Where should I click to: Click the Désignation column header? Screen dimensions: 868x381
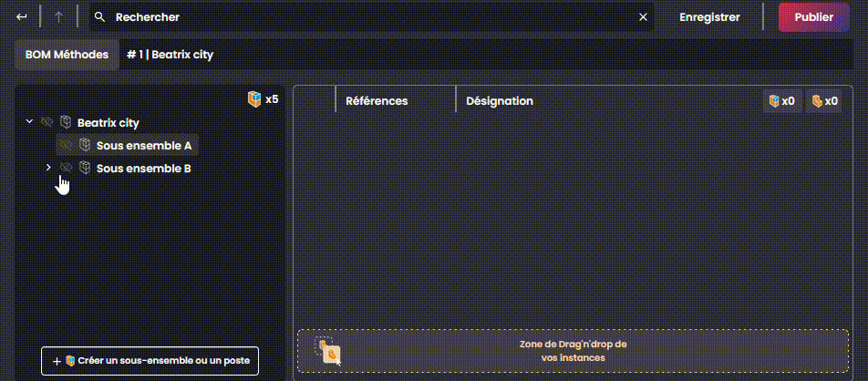point(500,101)
